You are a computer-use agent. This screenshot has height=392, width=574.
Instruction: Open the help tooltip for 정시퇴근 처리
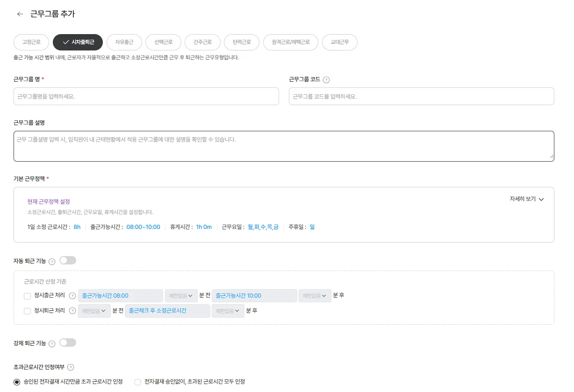click(73, 310)
